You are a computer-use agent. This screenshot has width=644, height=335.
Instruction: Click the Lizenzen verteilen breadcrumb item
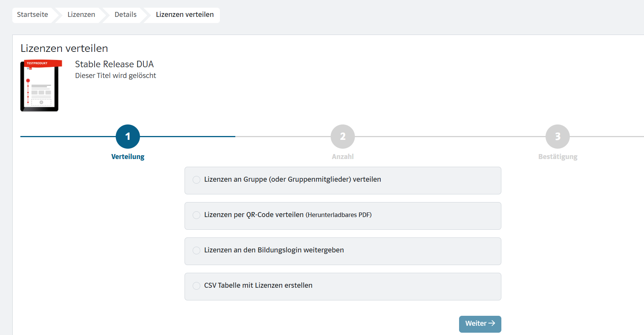coord(185,15)
